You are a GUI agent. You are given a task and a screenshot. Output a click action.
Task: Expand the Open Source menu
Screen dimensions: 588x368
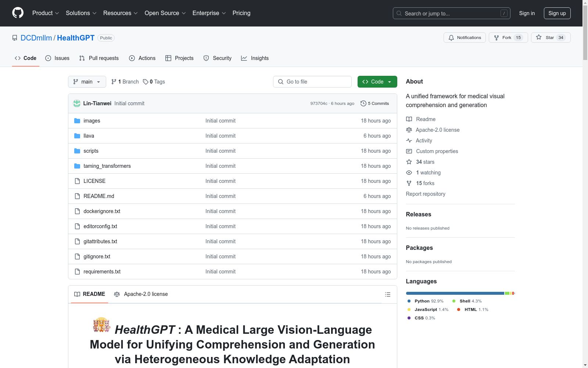pyautogui.click(x=165, y=13)
